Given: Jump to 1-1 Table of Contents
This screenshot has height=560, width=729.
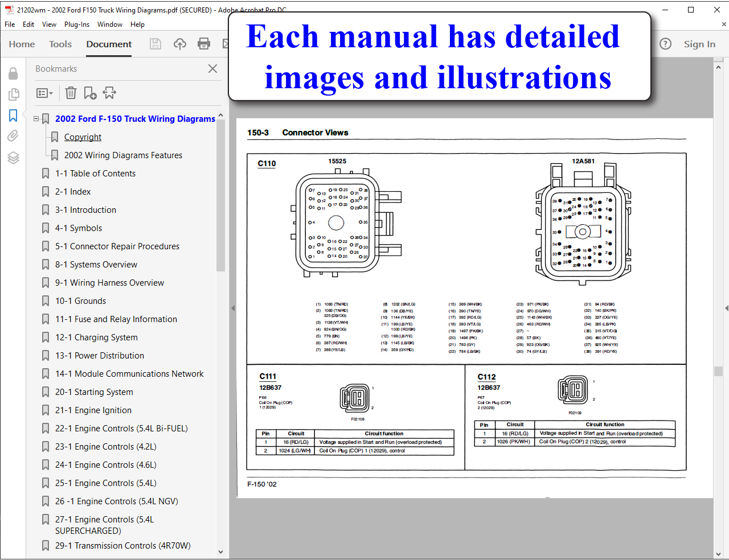Looking at the screenshot, I should click(x=95, y=174).
